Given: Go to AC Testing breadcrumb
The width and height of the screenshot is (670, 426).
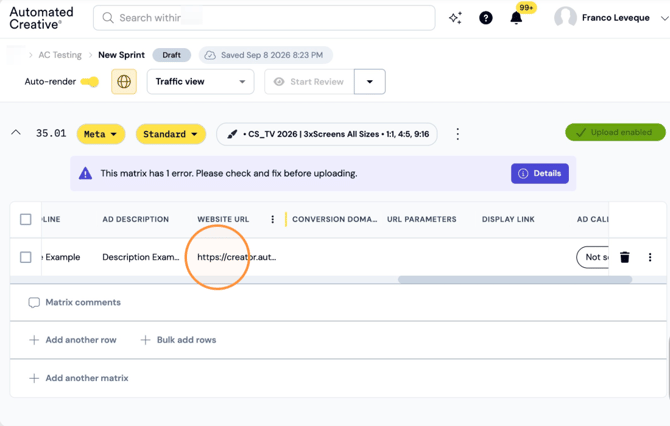Looking at the screenshot, I should (x=60, y=55).
